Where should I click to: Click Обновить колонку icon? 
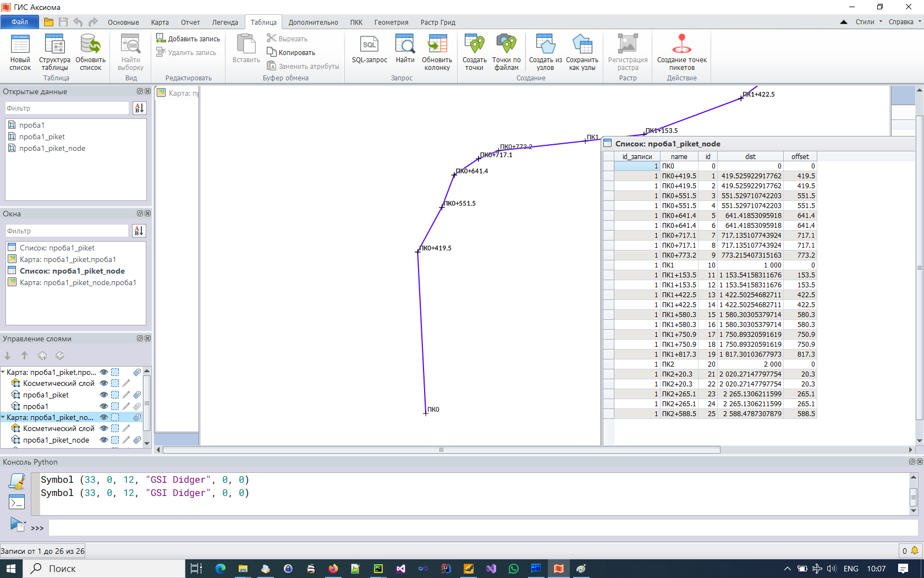tap(437, 50)
